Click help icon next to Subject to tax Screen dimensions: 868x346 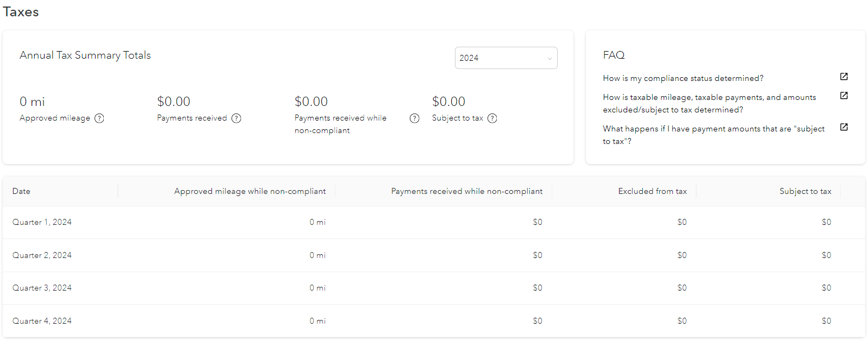[492, 118]
